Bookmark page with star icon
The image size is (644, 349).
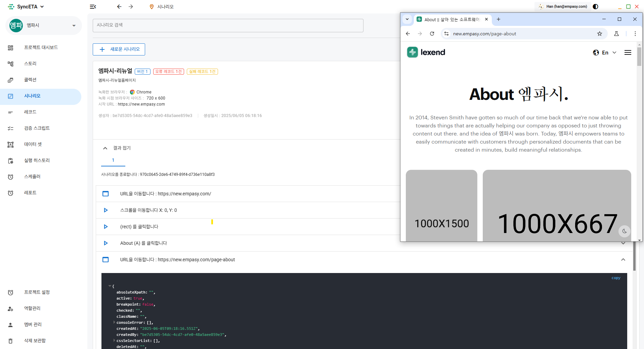tap(600, 34)
